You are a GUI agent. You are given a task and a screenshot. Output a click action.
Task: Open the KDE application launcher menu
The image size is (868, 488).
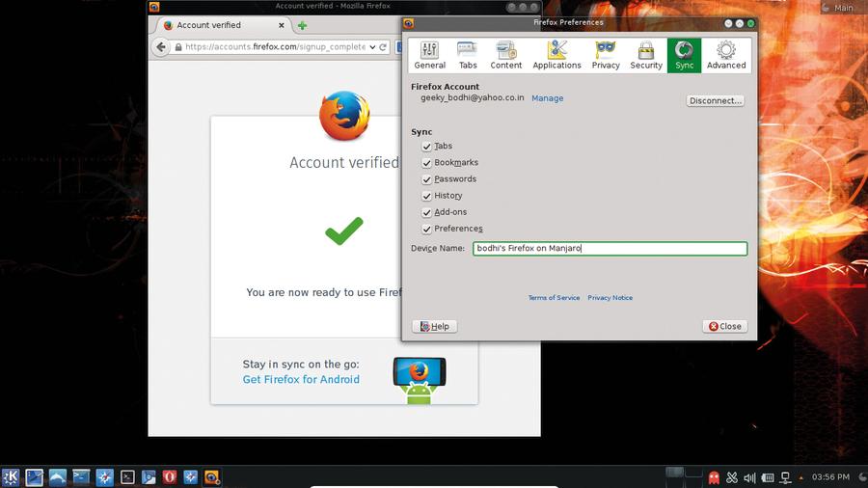point(11,477)
